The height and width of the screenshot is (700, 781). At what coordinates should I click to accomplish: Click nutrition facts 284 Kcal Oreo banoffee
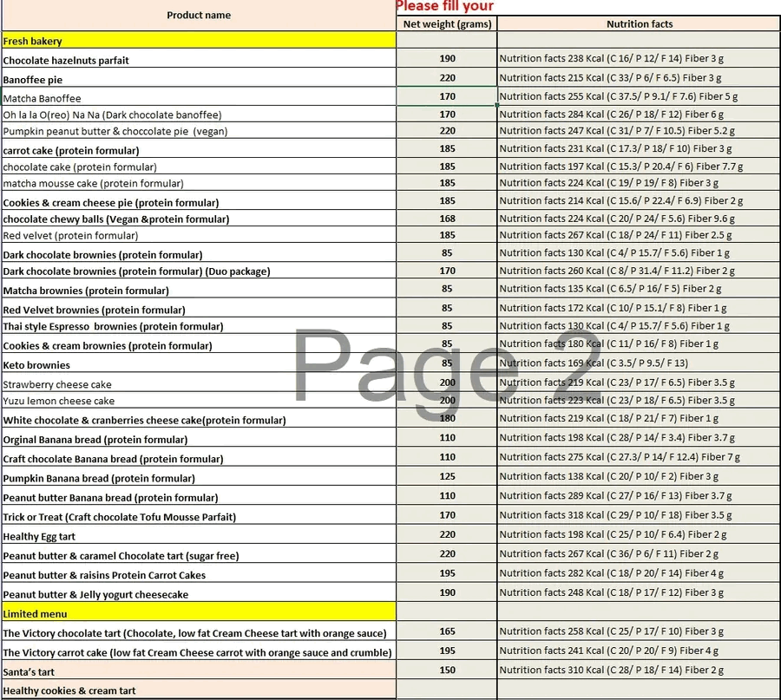pos(639,114)
